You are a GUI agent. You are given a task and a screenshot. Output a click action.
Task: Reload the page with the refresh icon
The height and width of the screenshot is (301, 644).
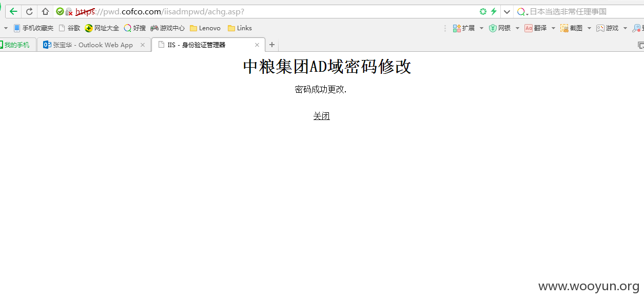click(x=29, y=11)
